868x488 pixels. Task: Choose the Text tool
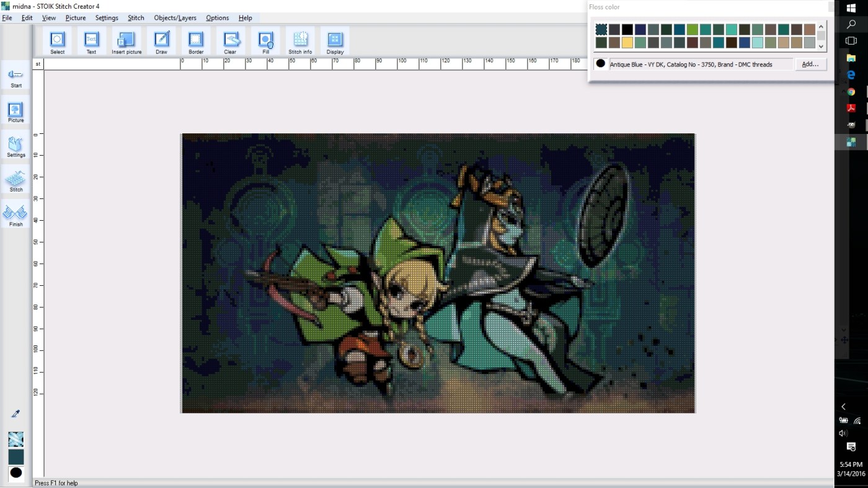tap(91, 42)
